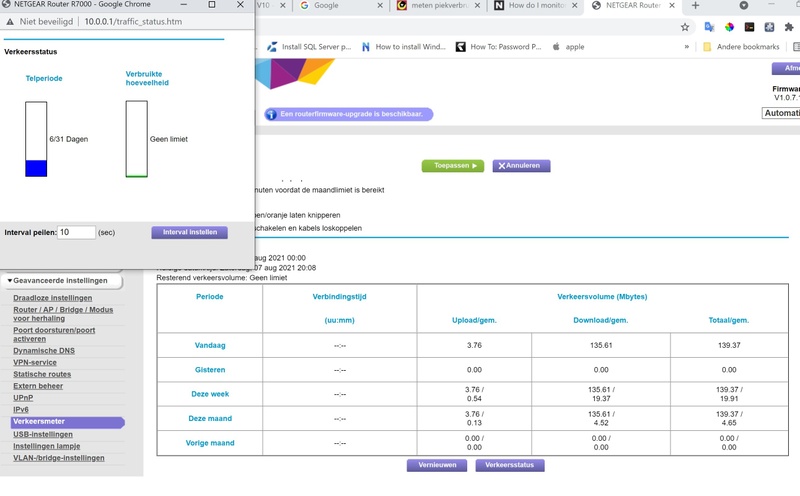Click the blue square extension icon beside puzzle
800x496 pixels.
click(x=769, y=27)
